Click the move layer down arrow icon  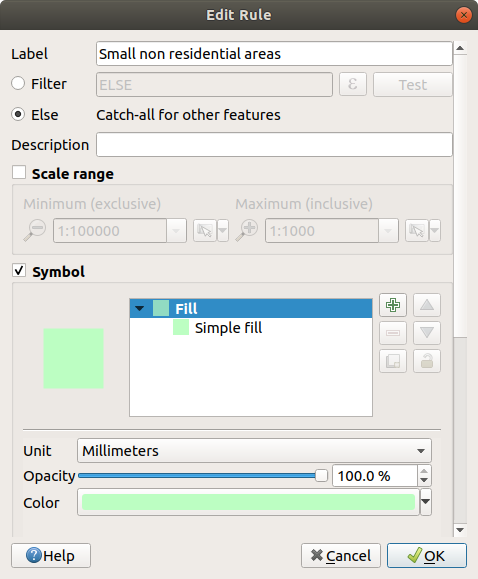(427, 333)
